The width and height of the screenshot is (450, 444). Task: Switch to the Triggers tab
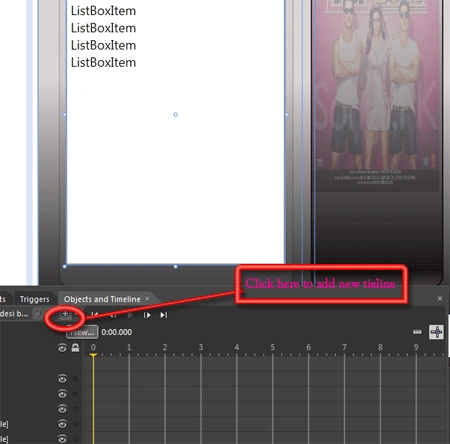[x=34, y=299]
